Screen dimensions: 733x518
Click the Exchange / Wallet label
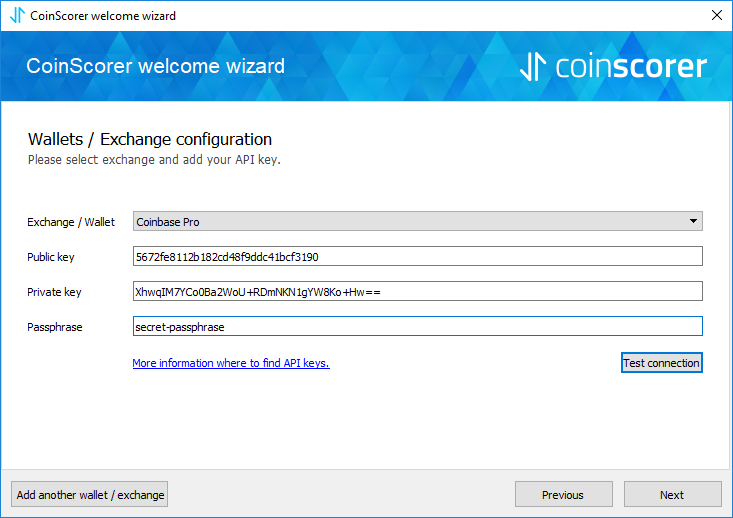point(71,222)
